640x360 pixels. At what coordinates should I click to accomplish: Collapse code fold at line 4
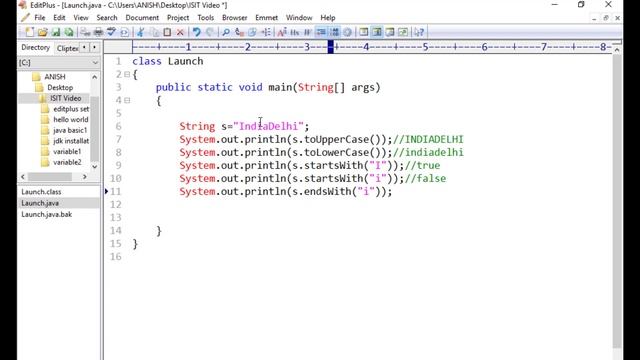[x=127, y=100]
